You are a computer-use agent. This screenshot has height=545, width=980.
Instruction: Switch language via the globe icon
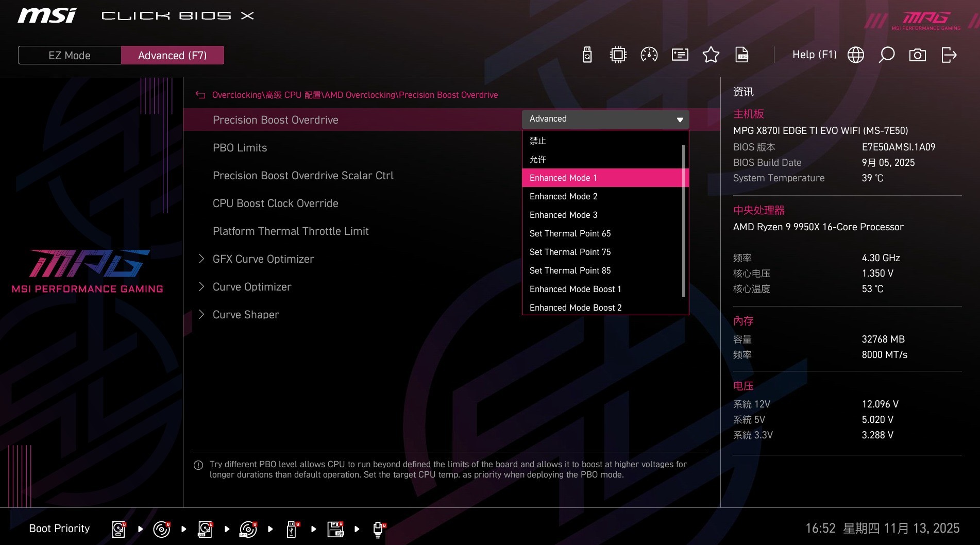pos(856,54)
